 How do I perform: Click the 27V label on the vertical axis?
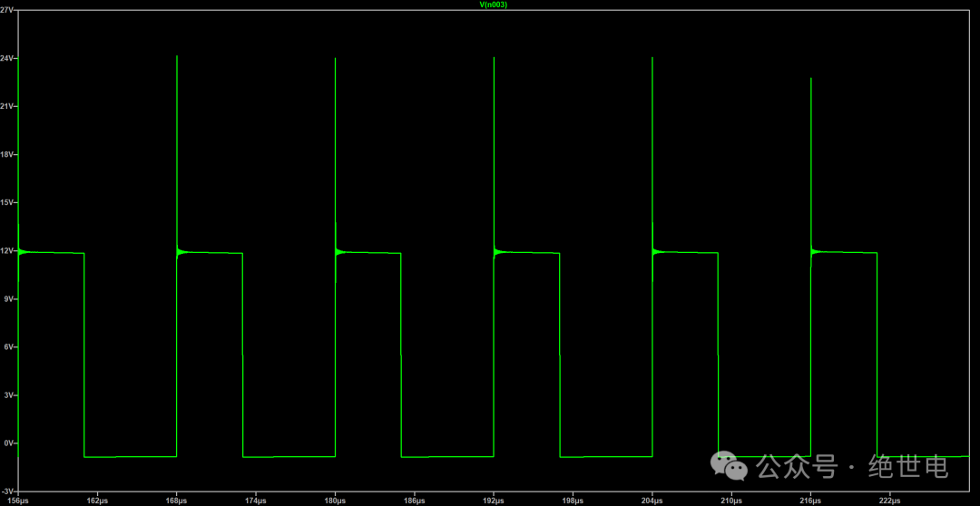pyautogui.click(x=8, y=11)
